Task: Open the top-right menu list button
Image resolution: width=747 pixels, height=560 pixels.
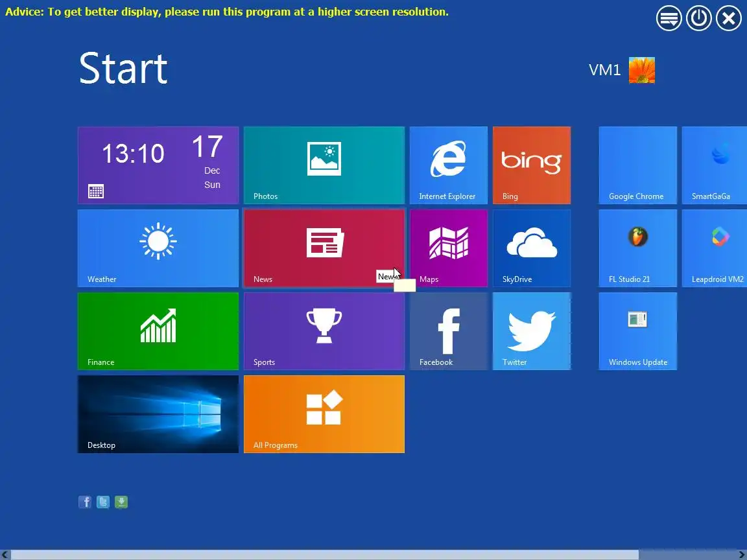Action: [669, 18]
